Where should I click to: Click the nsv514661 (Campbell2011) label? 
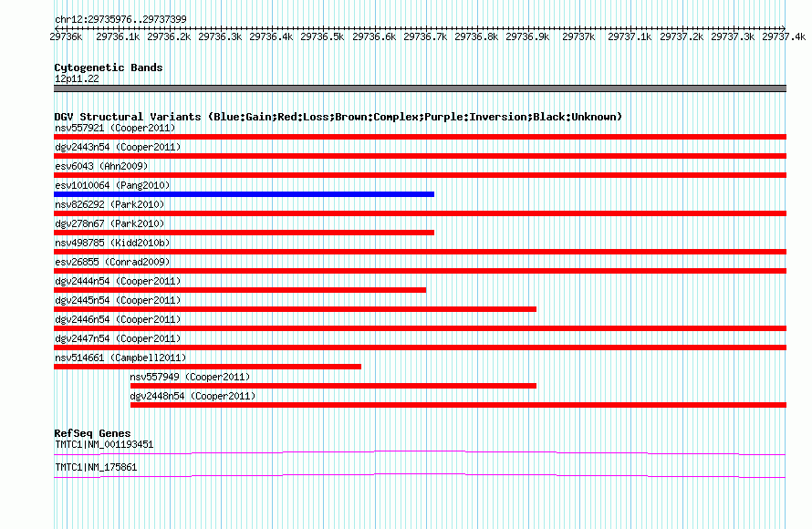pyautogui.click(x=120, y=358)
